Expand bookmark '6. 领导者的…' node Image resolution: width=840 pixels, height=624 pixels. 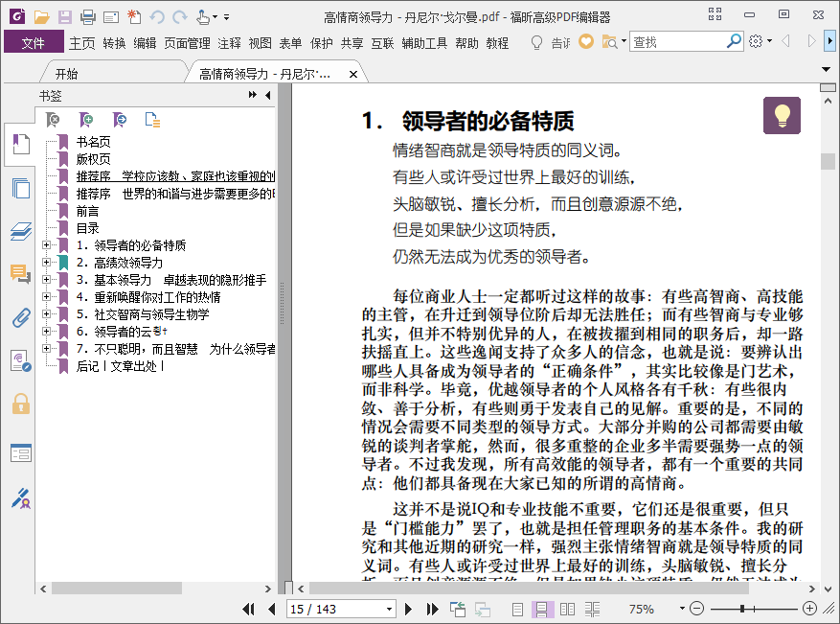(x=47, y=332)
